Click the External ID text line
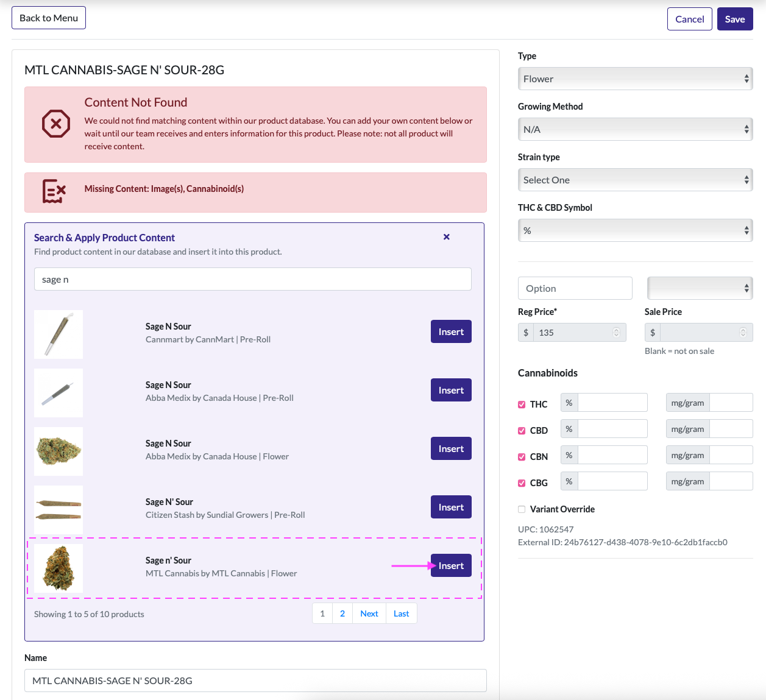This screenshot has width=766, height=700. 623,542
